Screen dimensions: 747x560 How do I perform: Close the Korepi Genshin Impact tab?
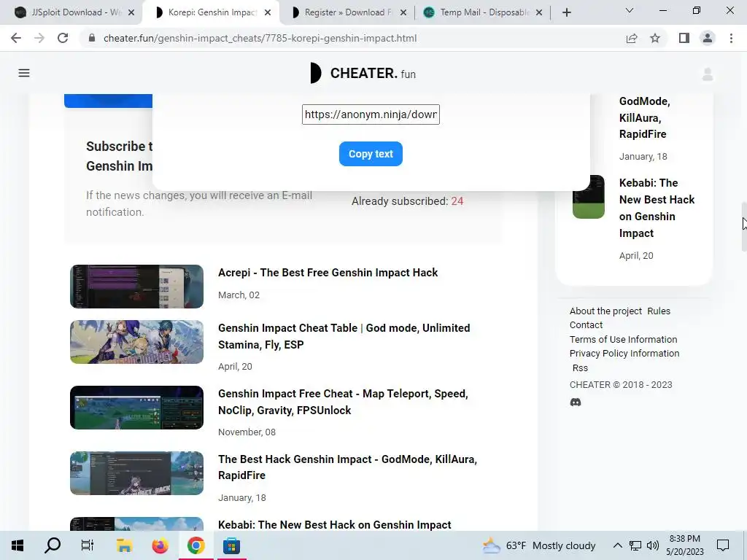[x=268, y=12]
